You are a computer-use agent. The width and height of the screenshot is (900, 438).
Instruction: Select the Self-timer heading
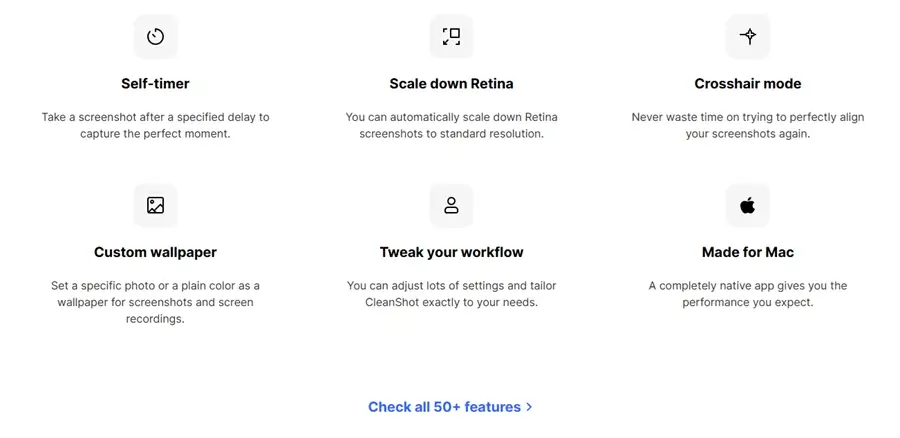coord(155,84)
